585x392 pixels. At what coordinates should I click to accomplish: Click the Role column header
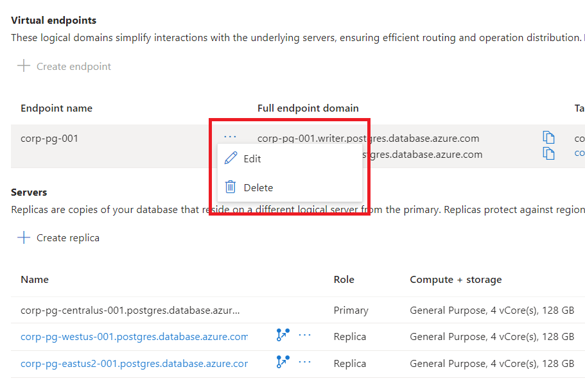pos(344,280)
